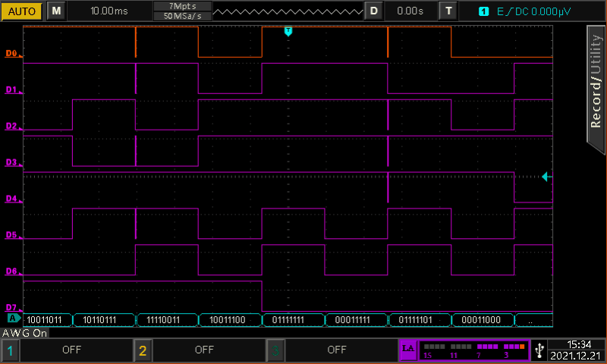Screen dimensions: 607x364
Task: Select the D4 channel label
Action: click(12, 199)
